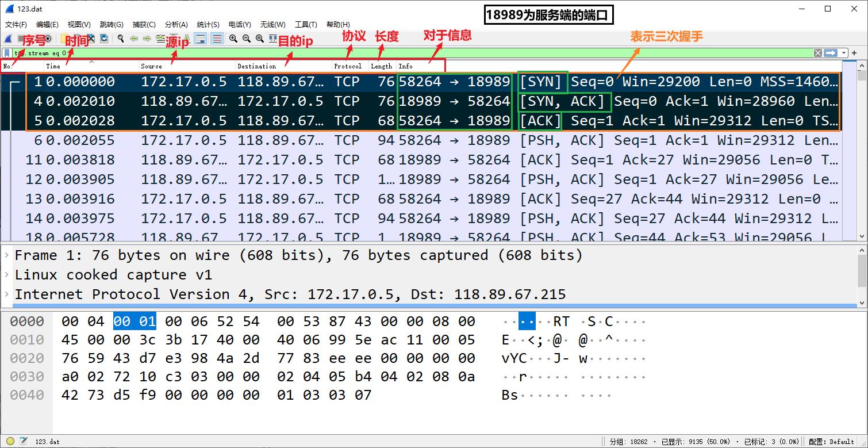Go back to the previous packet
The height and width of the screenshot is (448, 868).
pyautogui.click(x=134, y=39)
